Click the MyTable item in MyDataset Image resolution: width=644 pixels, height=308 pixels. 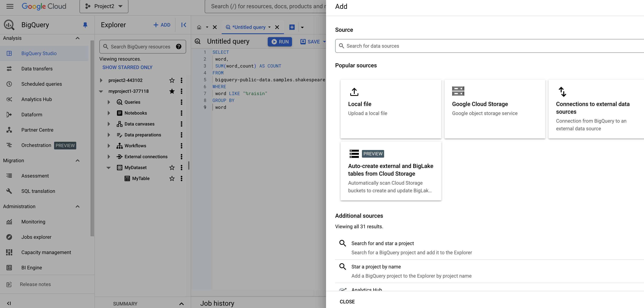[141, 178]
